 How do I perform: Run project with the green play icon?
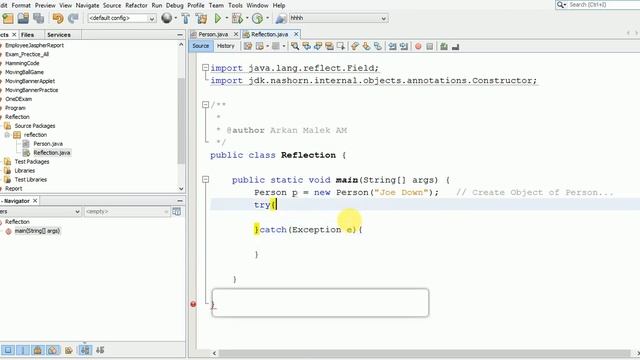pos(218,18)
